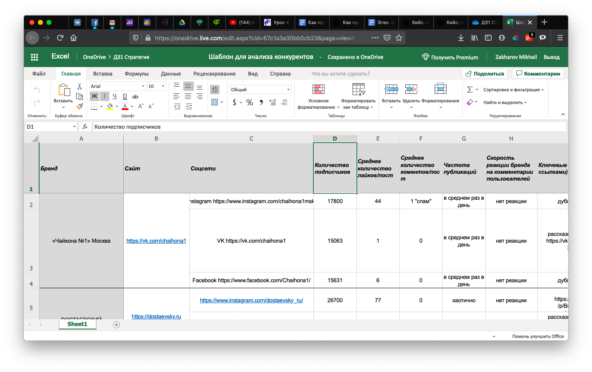Screen dimensions: 592x372
Task: Select the Sheet1 tab
Action: coord(77,324)
